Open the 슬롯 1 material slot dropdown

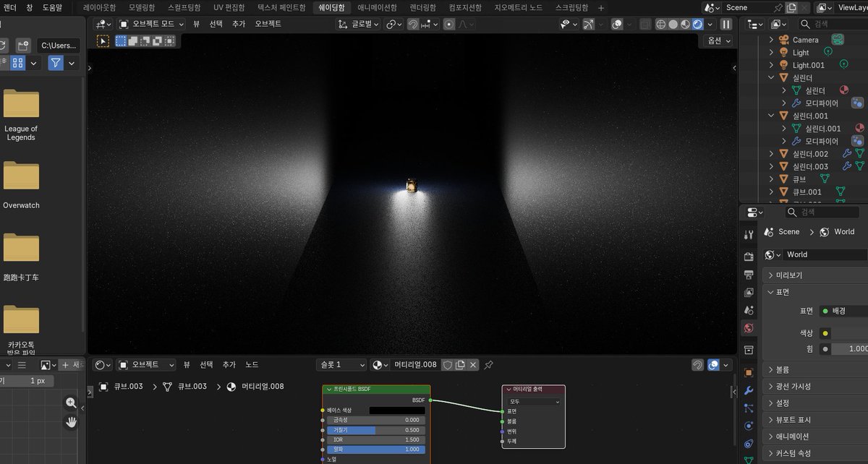(x=341, y=365)
